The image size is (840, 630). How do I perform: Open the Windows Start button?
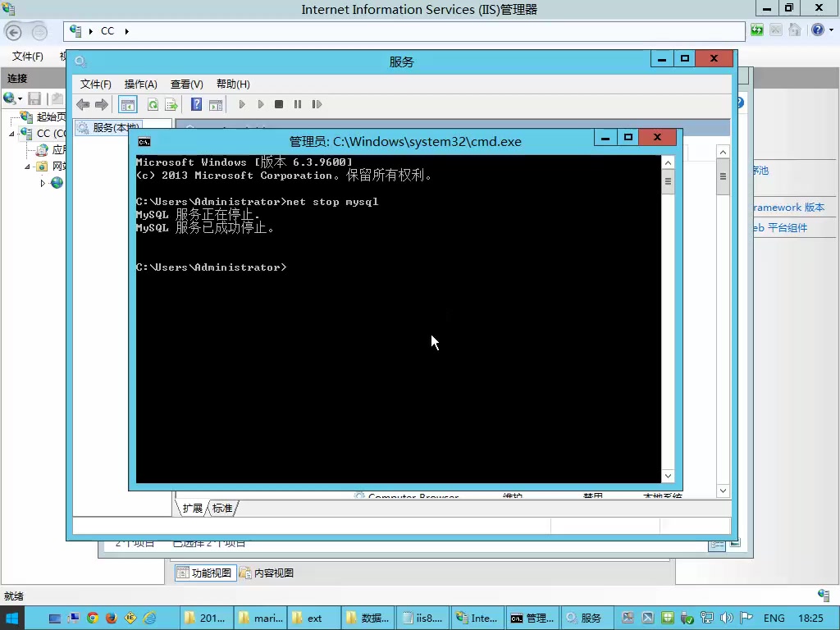[x=11, y=619]
